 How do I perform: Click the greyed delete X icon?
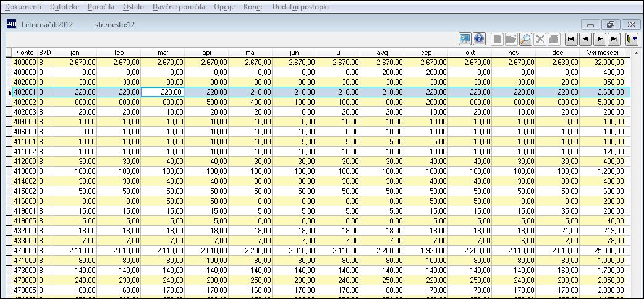[540, 39]
